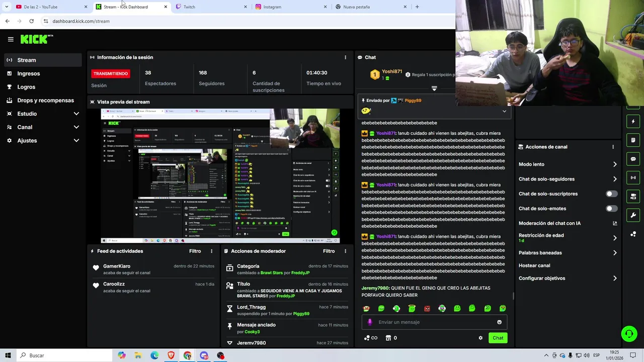Click the lightning bolt widget icon
This screenshot has width=644, height=362.
coord(633,122)
